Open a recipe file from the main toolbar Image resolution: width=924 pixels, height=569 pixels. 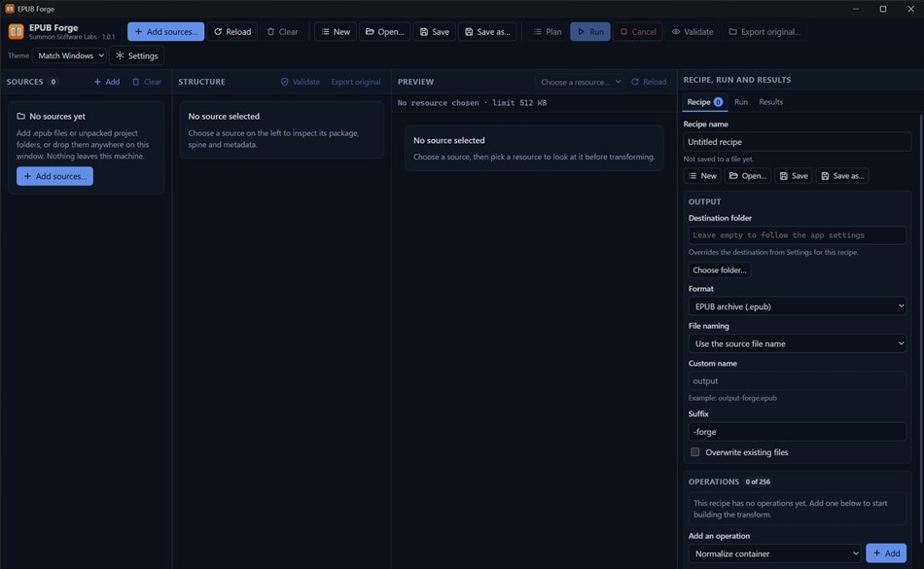point(385,32)
